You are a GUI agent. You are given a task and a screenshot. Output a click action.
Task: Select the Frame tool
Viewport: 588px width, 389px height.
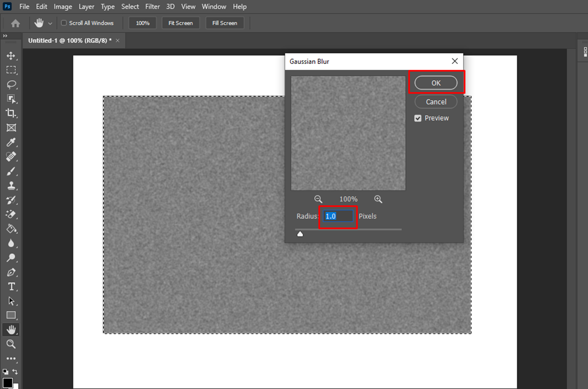point(11,127)
